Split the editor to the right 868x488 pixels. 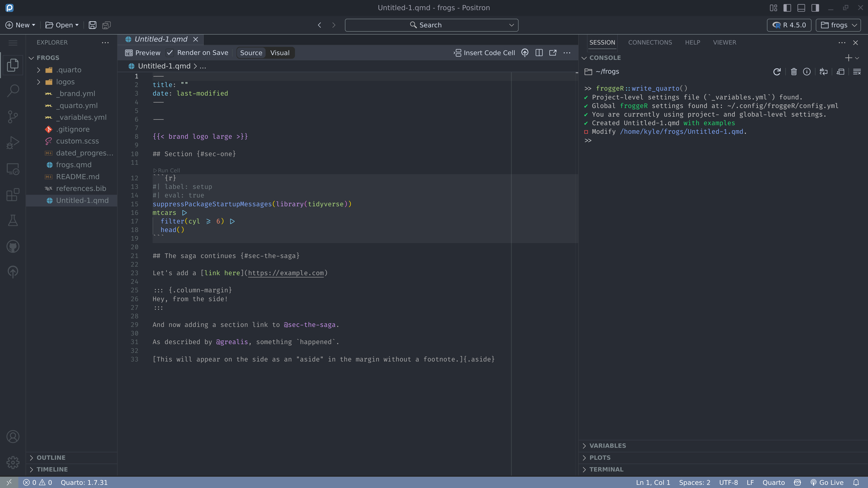click(539, 53)
